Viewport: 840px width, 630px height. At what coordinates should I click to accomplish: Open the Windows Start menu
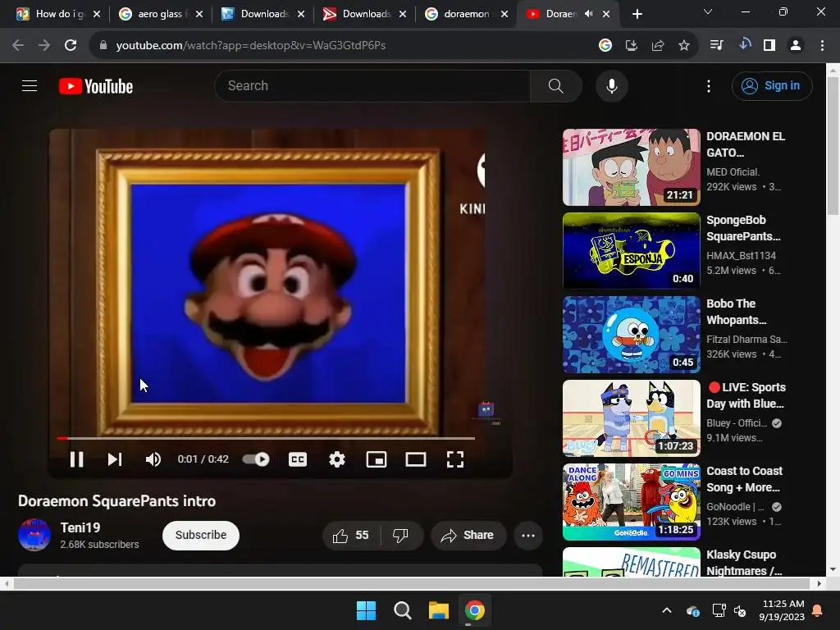pos(367,610)
